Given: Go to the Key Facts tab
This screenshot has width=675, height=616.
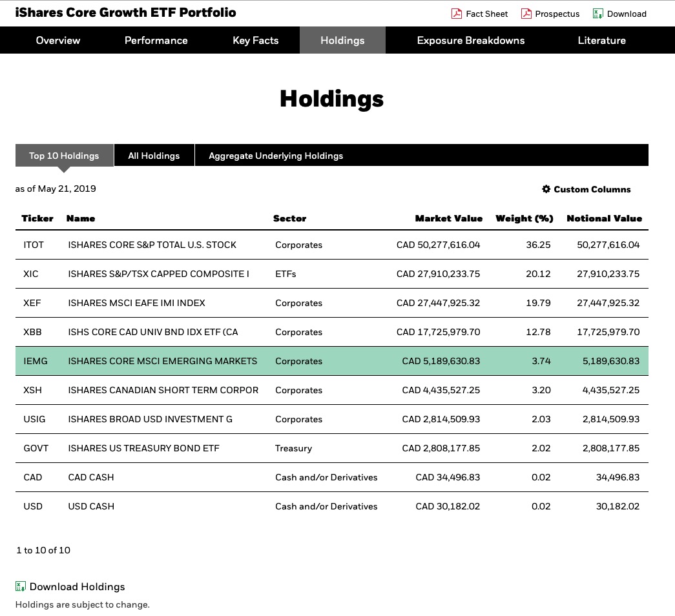Looking at the screenshot, I should pos(256,40).
